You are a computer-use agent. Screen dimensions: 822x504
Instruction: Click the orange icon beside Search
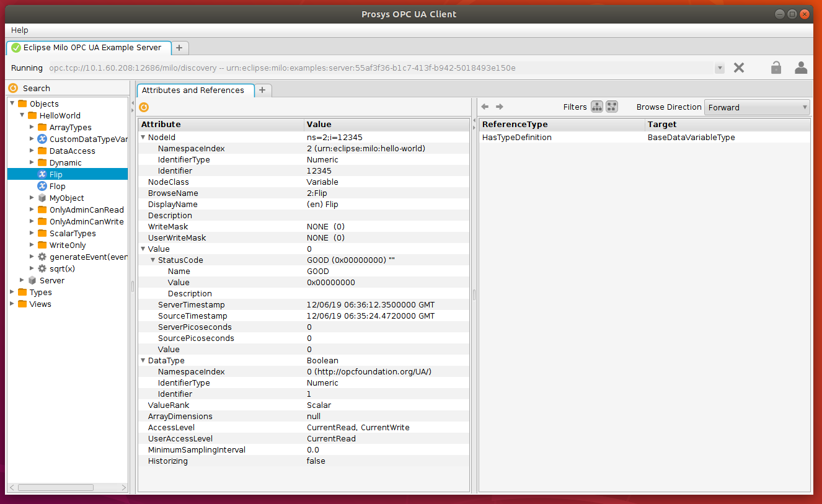point(13,88)
